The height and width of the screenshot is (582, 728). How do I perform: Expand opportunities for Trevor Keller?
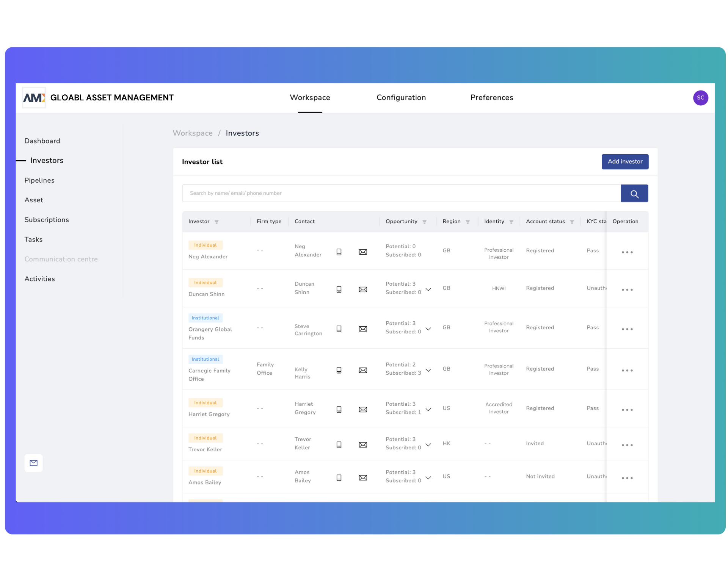pos(428,445)
